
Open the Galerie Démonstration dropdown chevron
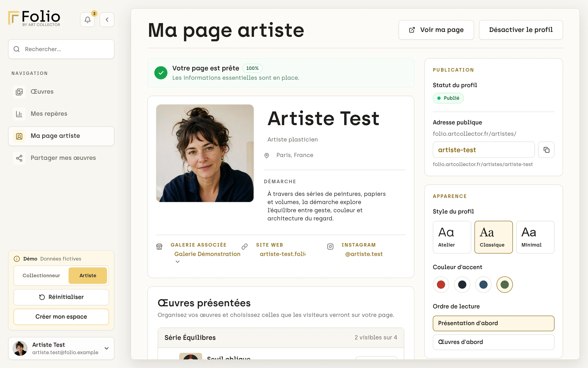click(178, 262)
